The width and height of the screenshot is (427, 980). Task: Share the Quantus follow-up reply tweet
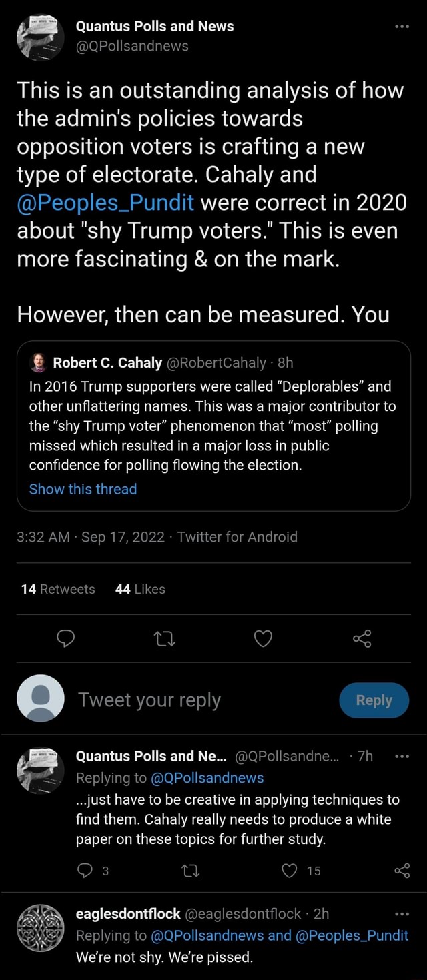[x=402, y=870]
